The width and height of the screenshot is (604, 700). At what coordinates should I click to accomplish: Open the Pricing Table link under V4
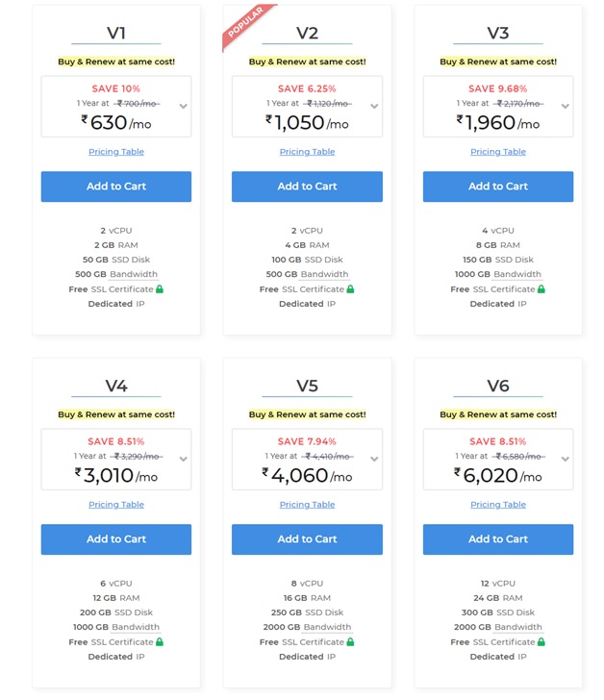point(116,505)
